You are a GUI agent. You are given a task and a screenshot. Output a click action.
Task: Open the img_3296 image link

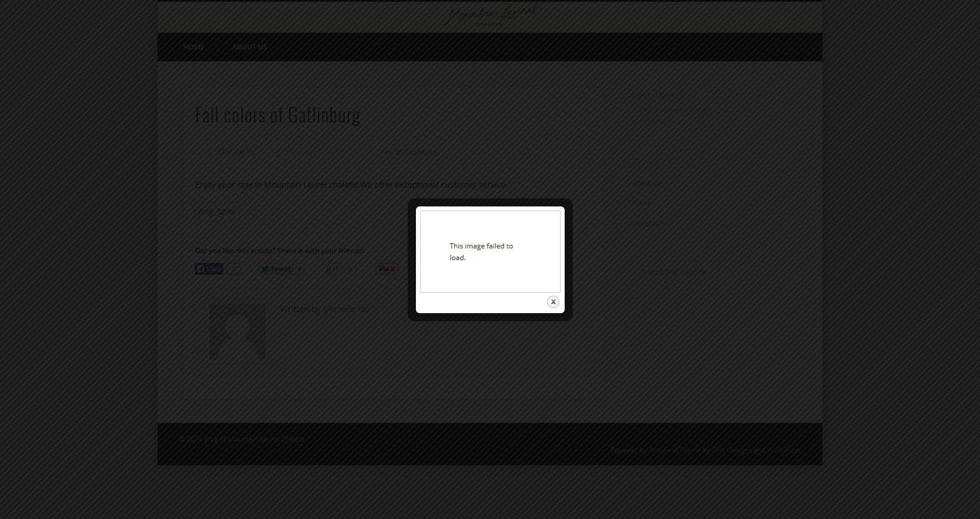[218, 212]
